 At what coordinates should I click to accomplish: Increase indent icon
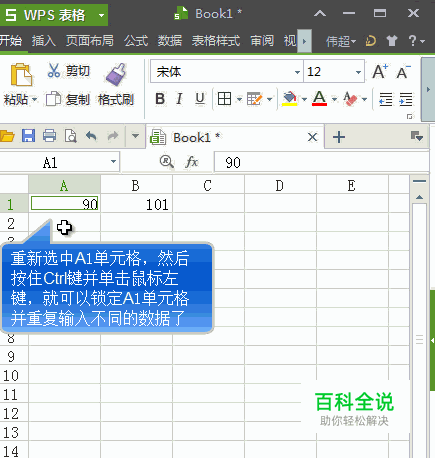(x=406, y=99)
